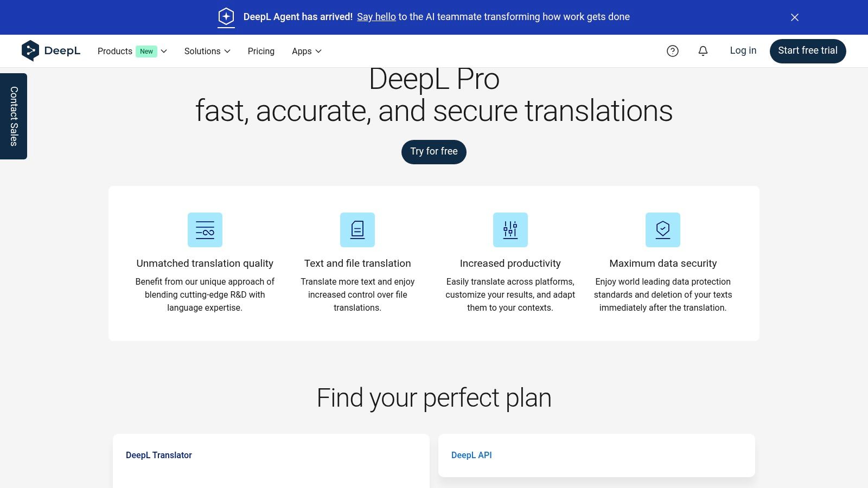Click 'DeepL Agent has arrived!' banner text
Image resolution: width=868 pixels, height=488 pixels.
click(x=298, y=17)
